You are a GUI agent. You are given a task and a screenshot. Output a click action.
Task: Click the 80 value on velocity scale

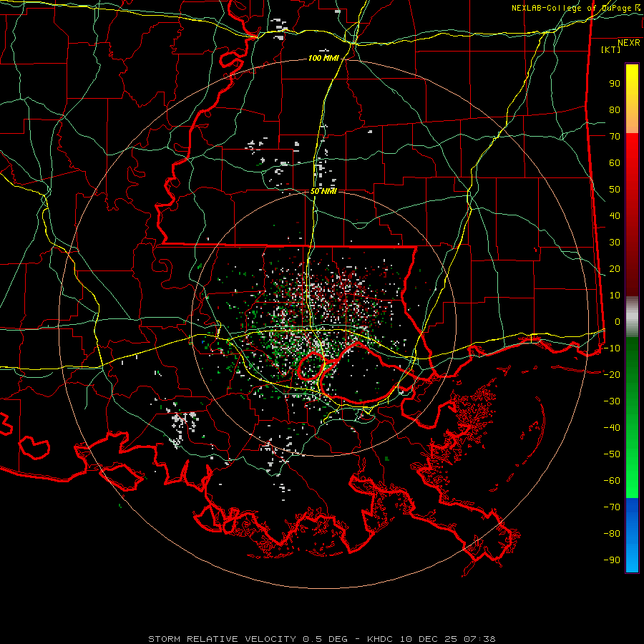(615, 110)
